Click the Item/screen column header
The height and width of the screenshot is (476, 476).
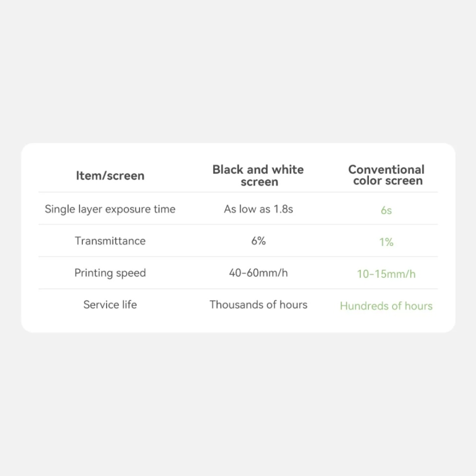[x=110, y=176]
